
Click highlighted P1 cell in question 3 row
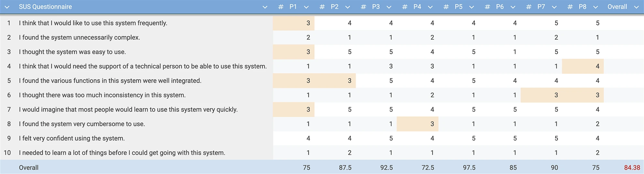coord(294,52)
